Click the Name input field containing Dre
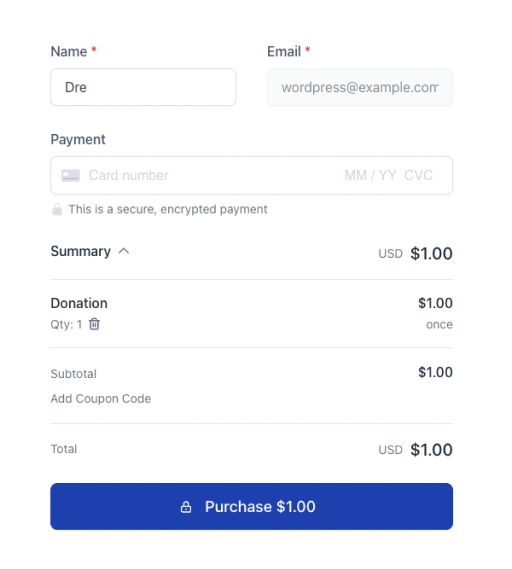The image size is (512, 569). [x=143, y=87]
